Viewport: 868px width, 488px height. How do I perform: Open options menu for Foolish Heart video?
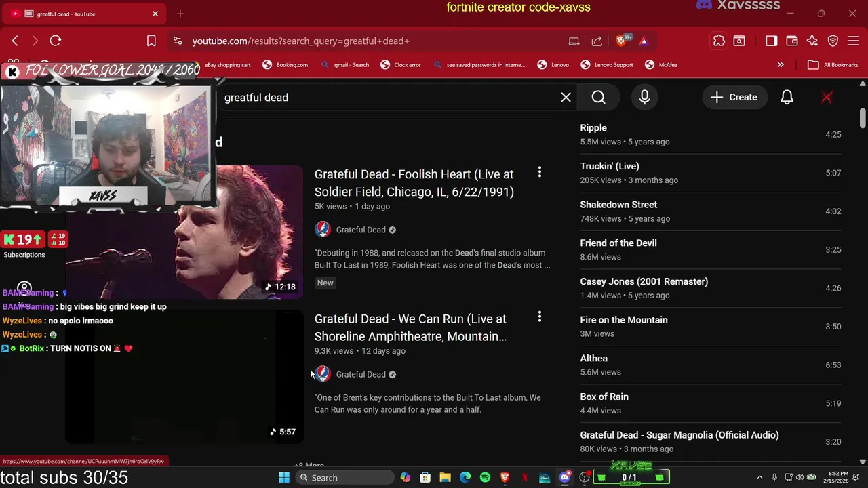pos(540,172)
